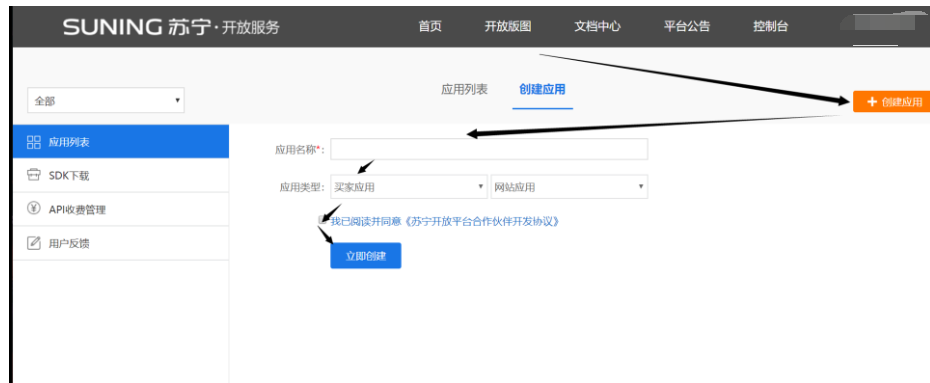Click the blue 立即创建 button
Image resolution: width=930 pixels, height=383 pixels.
[366, 256]
